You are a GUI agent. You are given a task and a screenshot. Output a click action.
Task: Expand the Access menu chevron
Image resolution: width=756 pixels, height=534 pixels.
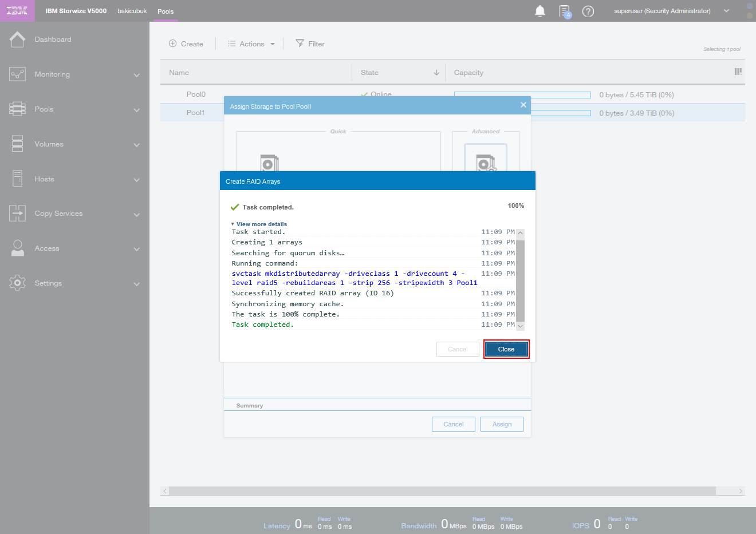coord(136,249)
